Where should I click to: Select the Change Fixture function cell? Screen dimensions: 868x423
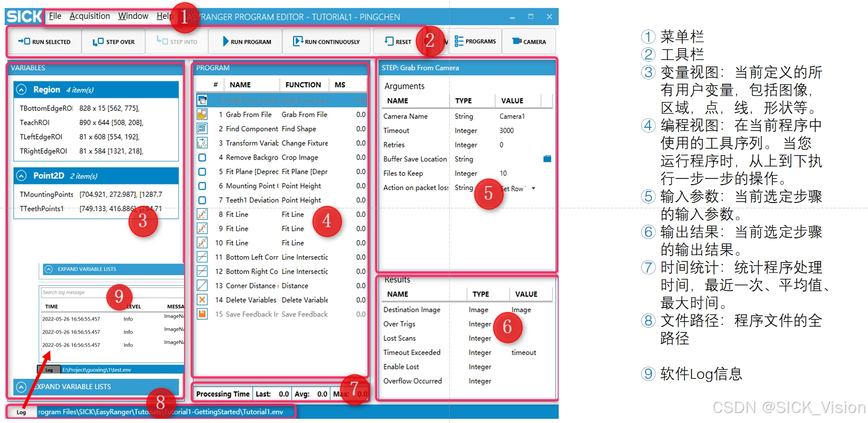[305, 143]
